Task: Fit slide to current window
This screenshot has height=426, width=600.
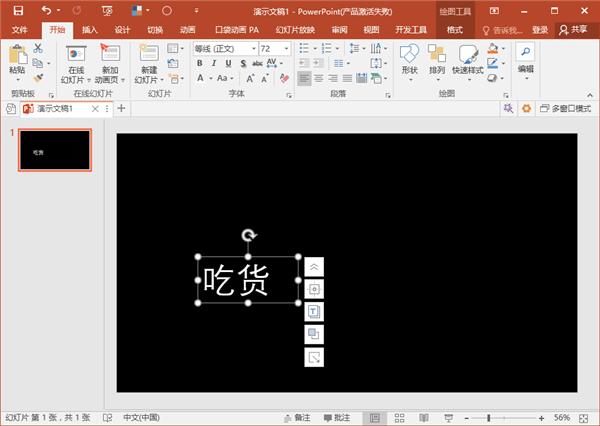Action: coord(584,418)
